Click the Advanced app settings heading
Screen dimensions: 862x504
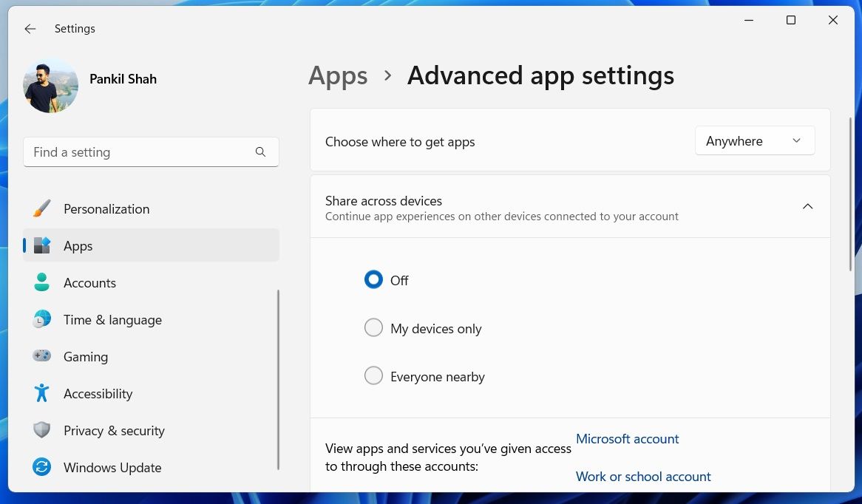tap(540, 76)
